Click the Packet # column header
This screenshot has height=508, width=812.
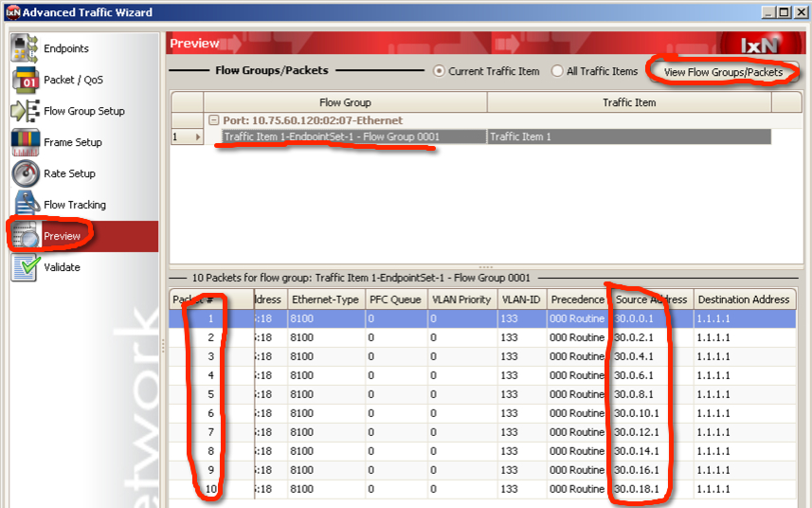(212, 299)
